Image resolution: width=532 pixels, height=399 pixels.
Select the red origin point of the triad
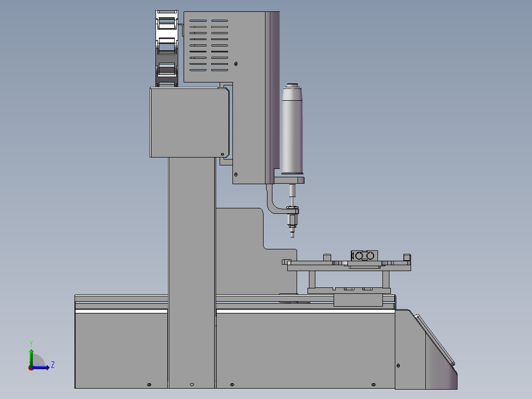coord(31,368)
